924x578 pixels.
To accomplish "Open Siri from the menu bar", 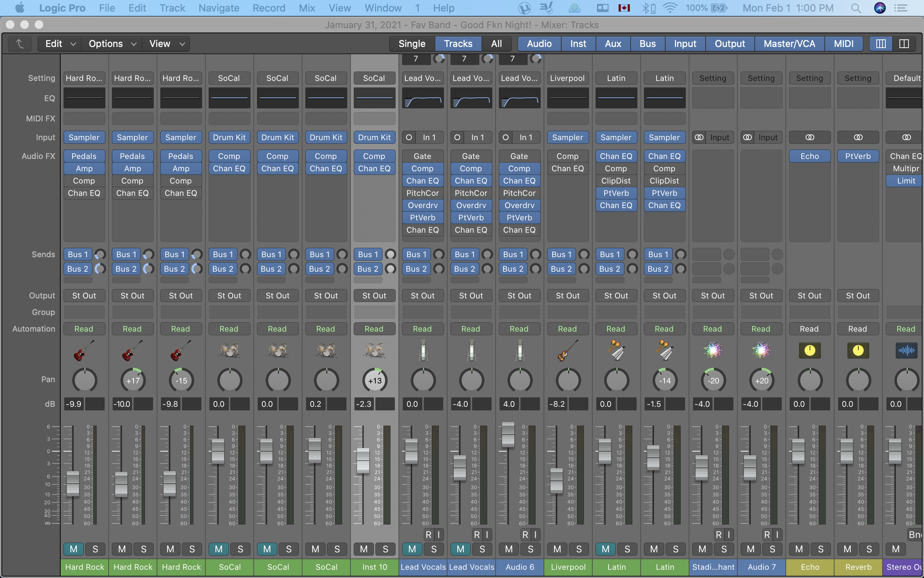I will tap(880, 8).
